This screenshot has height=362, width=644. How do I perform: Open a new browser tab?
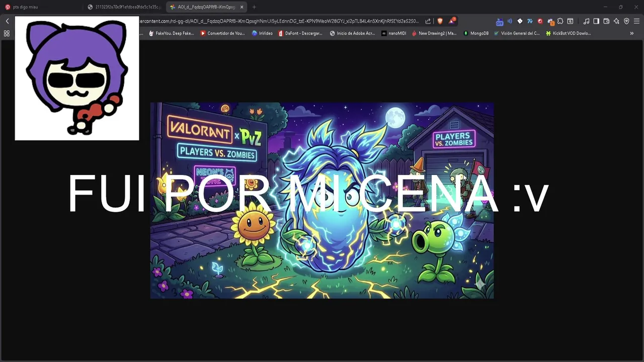(x=254, y=7)
